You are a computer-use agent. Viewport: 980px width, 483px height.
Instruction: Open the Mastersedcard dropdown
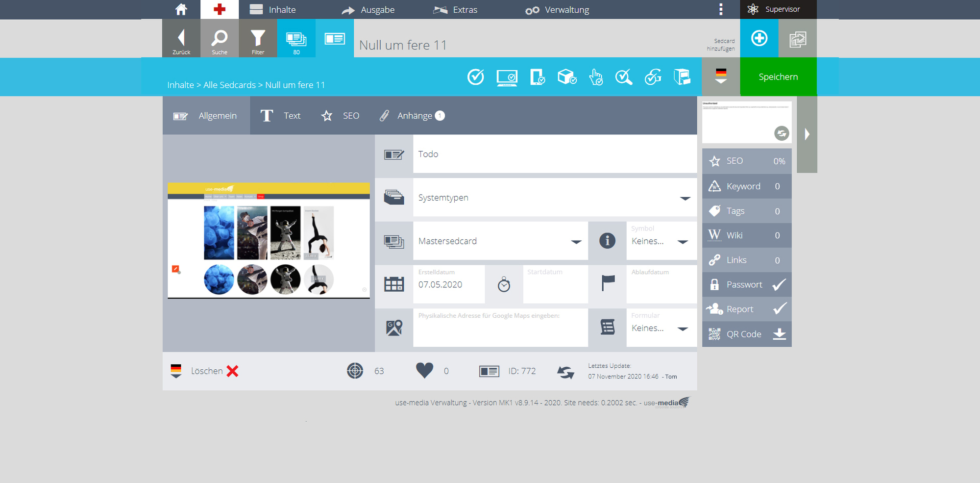576,241
